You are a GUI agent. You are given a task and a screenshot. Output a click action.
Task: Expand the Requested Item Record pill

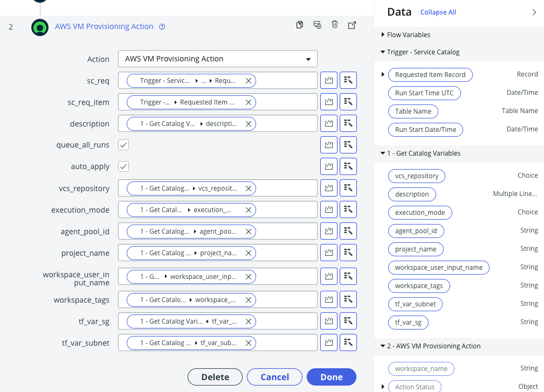point(383,74)
